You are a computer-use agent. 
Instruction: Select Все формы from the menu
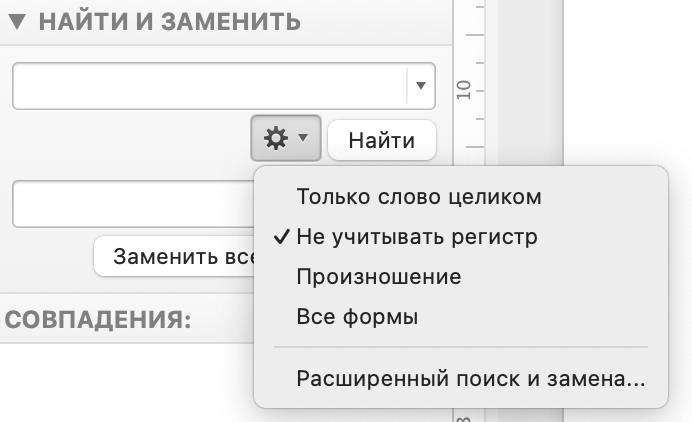pyautogui.click(x=357, y=318)
